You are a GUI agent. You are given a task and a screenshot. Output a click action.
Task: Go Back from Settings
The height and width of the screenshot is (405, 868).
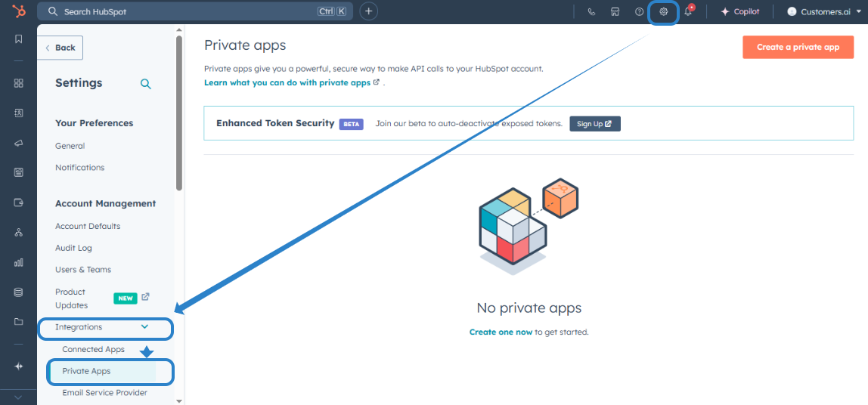tap(60, 48)
